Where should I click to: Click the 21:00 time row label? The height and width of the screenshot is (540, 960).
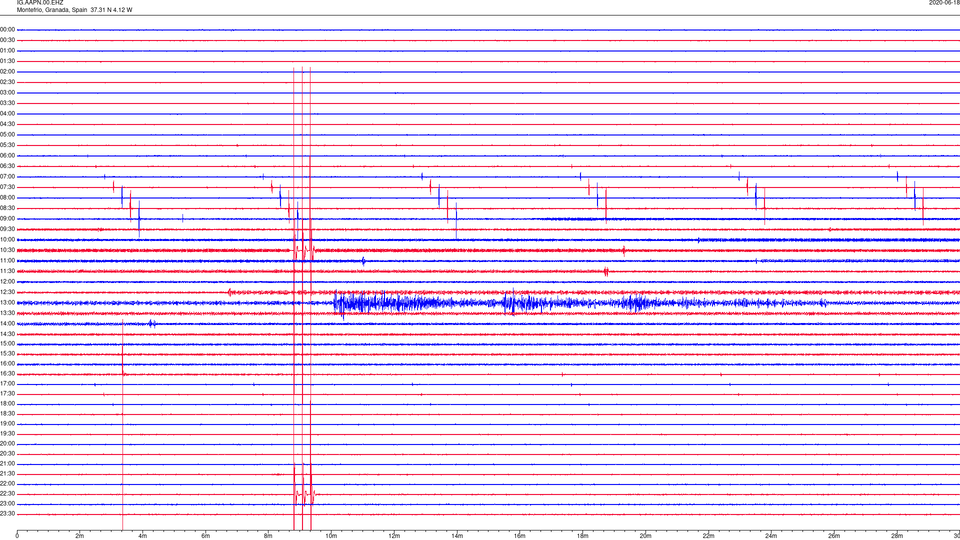pyautogui.click(x=8, y=463)
